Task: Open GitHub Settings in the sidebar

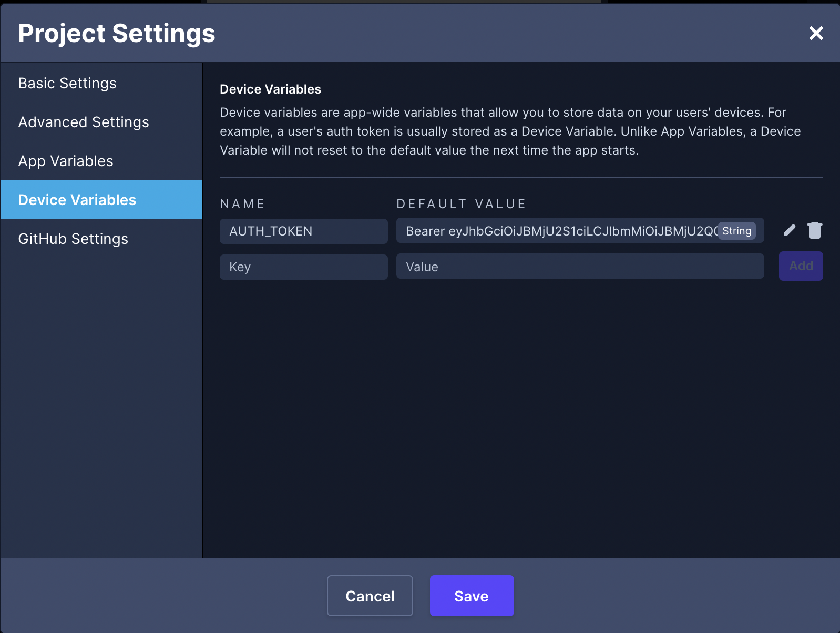Action: click(73, 239)
